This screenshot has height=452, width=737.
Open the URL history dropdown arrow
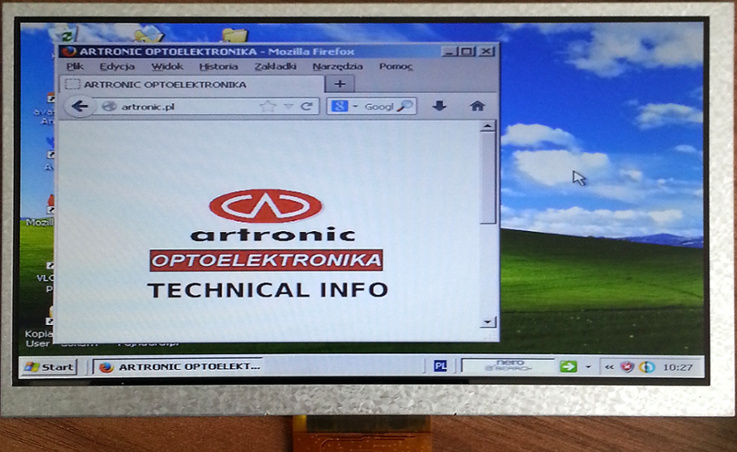[289, 107]
